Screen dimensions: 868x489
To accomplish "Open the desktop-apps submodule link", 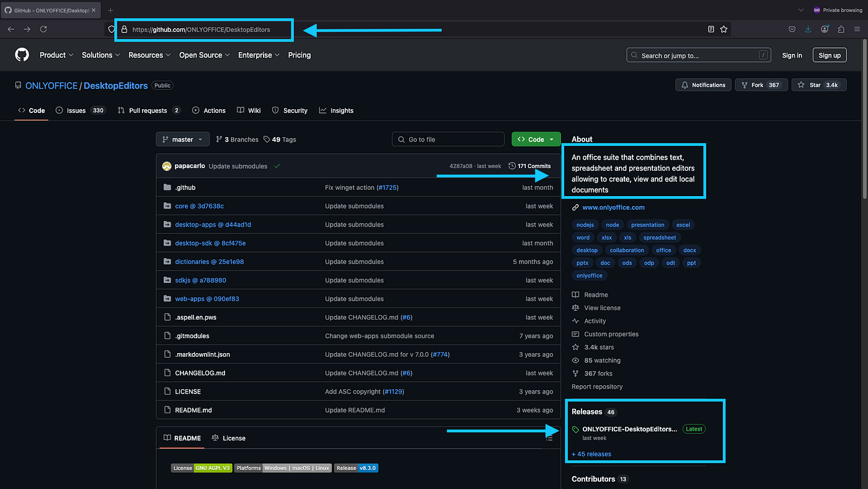I will [213, 225].
